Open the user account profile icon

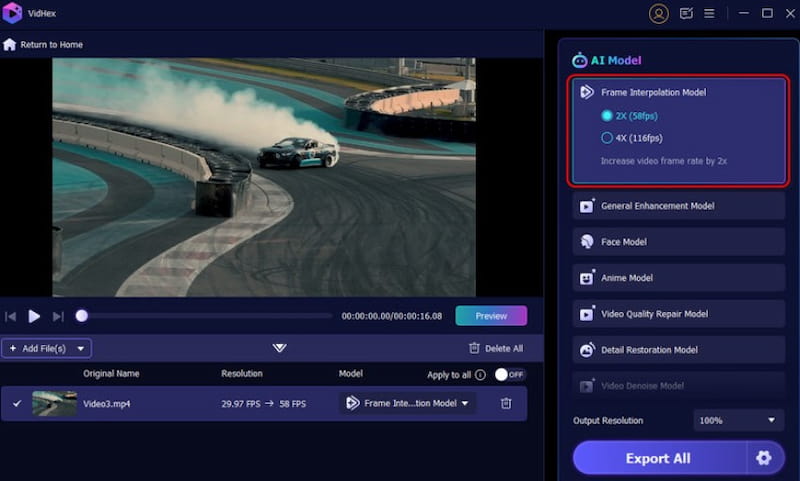tap(658, 14)
